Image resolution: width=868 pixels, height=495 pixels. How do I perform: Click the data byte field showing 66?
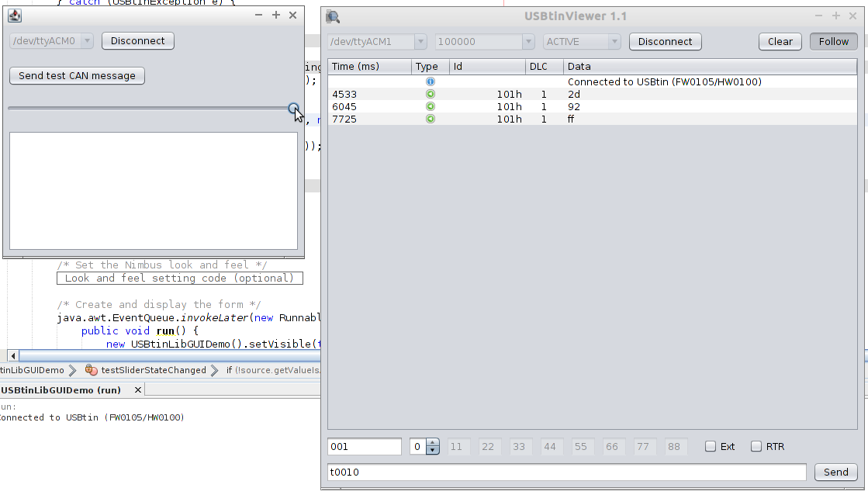(612, 446)
